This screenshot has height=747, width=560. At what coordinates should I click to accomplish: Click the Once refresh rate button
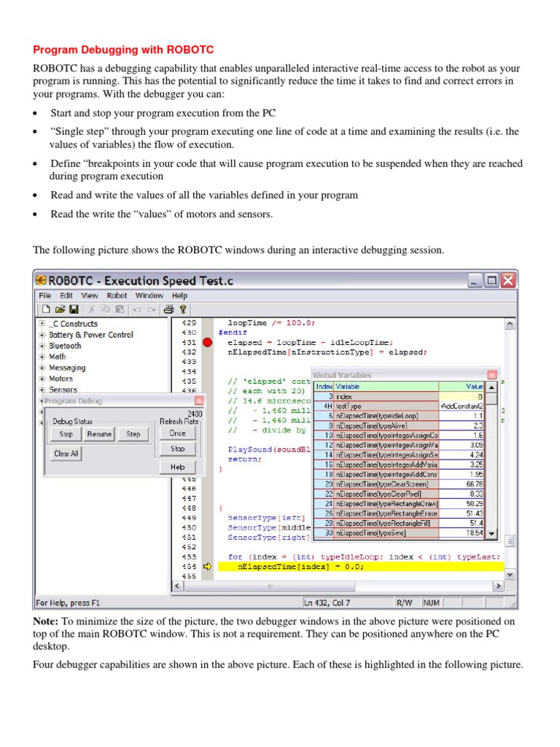[x=177, y=433]
